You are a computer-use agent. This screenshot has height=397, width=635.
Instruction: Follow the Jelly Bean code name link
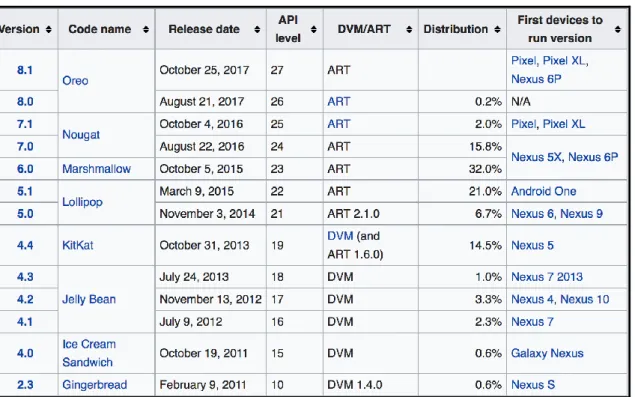[89, 299]
